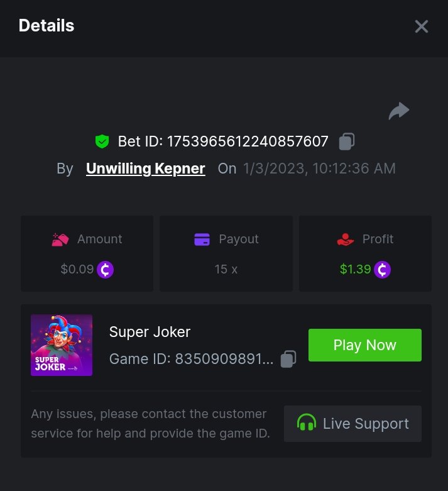
Task: Click the $1.39 profit value
Action: [355, 270]
